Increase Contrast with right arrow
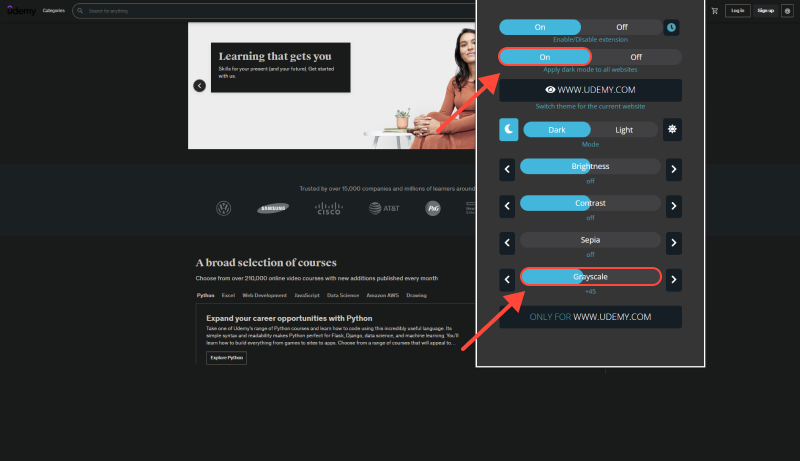800x461 pixels. point(673,206)
